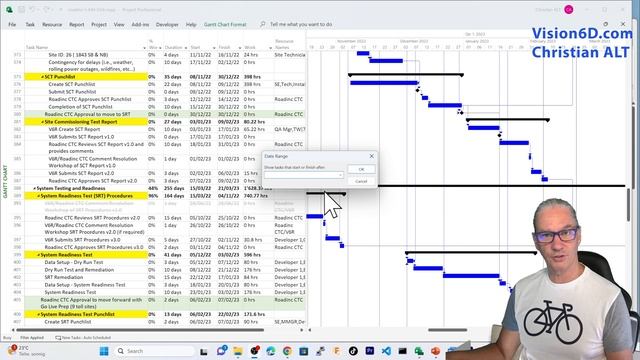Screen dimensions: 640x360
Task: Click the Undo arrow in title bar
Action: pos(33,9)
